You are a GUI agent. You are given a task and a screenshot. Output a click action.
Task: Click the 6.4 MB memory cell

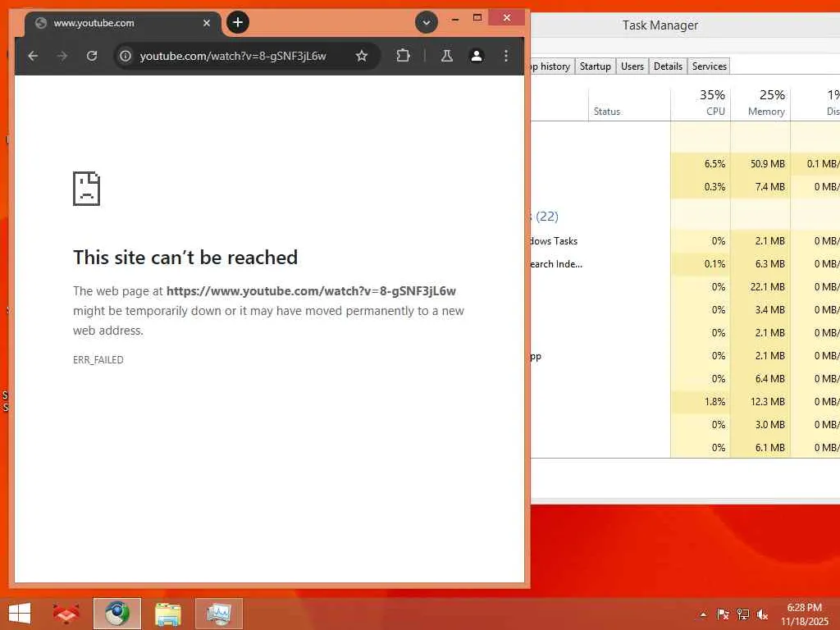[x=760, y=379]
